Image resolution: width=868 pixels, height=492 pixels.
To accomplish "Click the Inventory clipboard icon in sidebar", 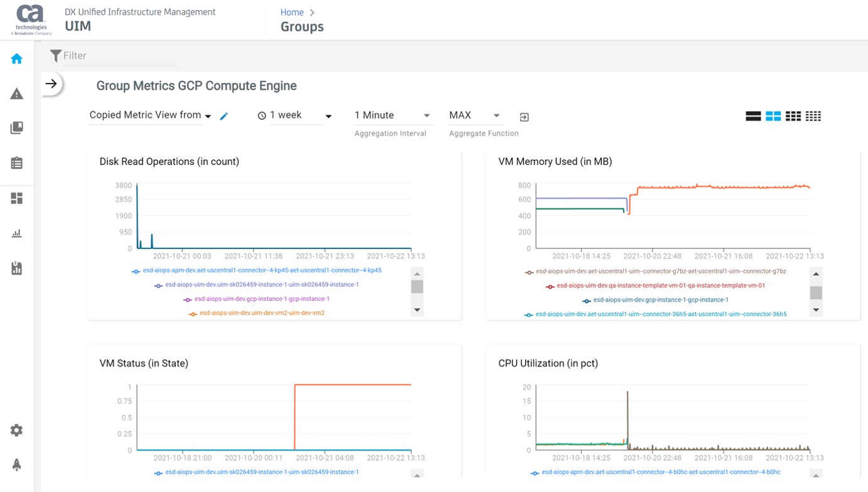I will click(16, 163).
